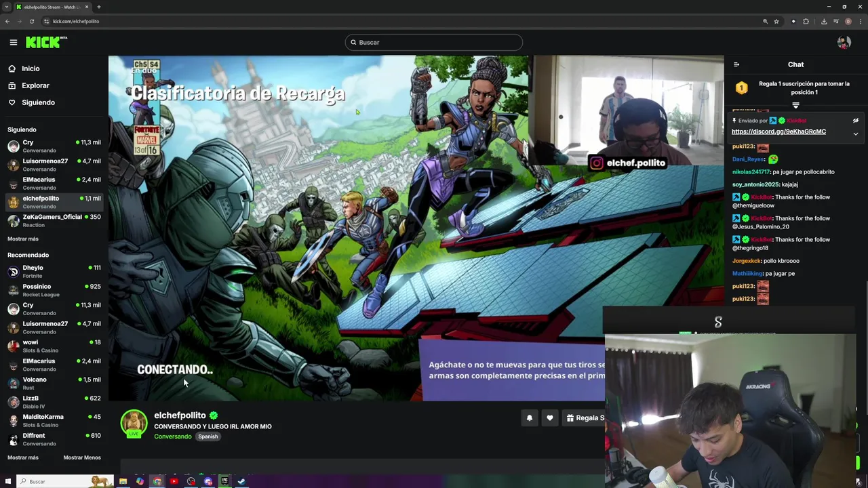Screen dimensions: 868x488
Task: Open the Conversando category link
Action: [173, 436]
